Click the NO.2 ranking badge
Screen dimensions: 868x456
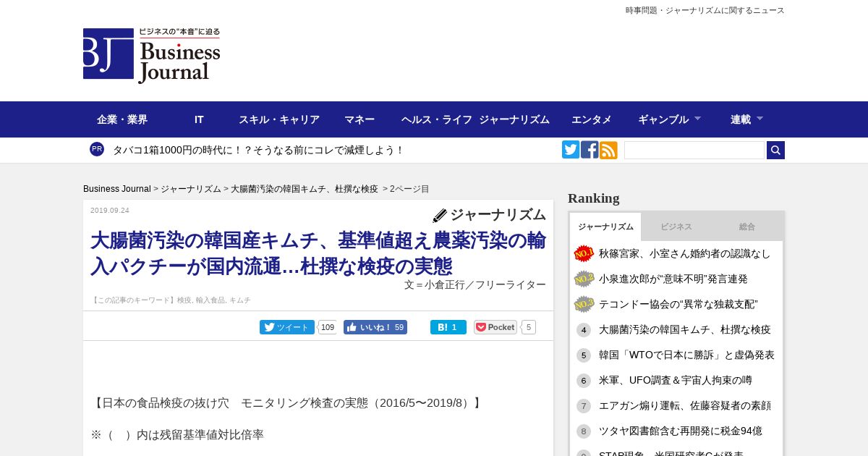click(x=584, y=279)
